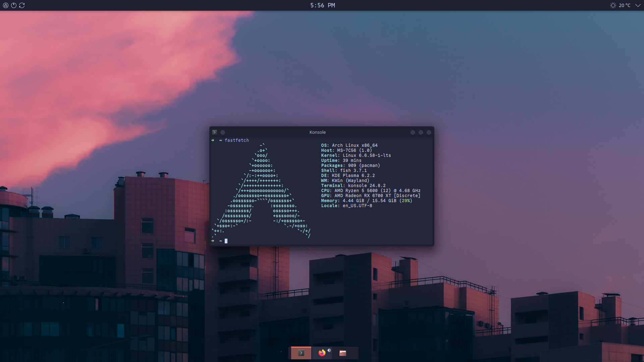Click the WM: KWin (Wayland) line

345,181
